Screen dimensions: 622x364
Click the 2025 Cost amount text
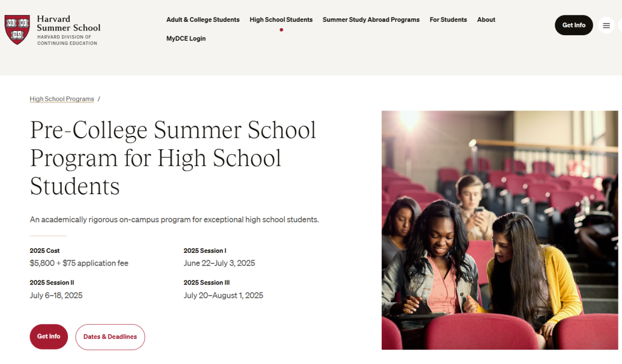click(79, 263)
